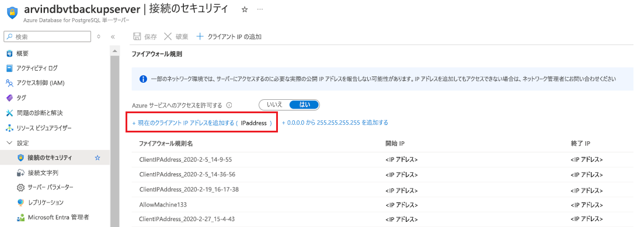Viewport: 644px width, 227px height.
Task: Click the 0.0.0.0 から 255.255.255.255 を追加する link
Action: pos(335,123)
